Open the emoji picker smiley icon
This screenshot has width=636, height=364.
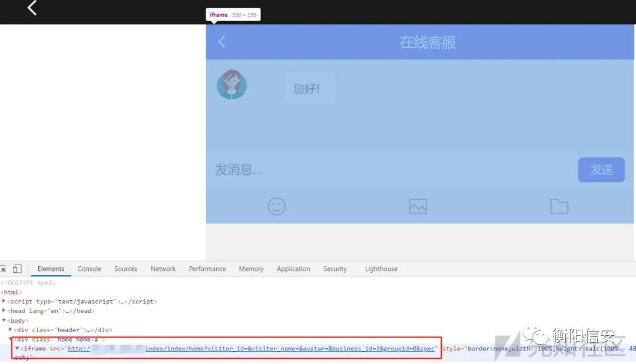277,207
